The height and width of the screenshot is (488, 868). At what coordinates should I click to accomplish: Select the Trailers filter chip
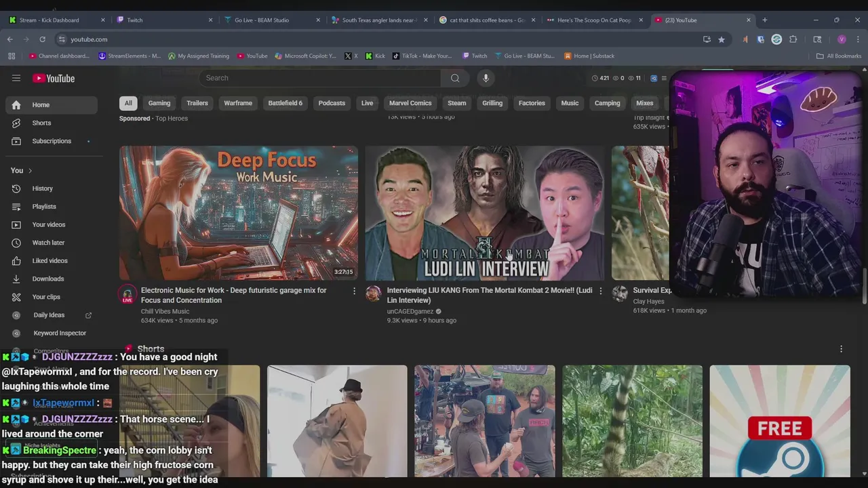pyautogui.click(x=197, y=103)
